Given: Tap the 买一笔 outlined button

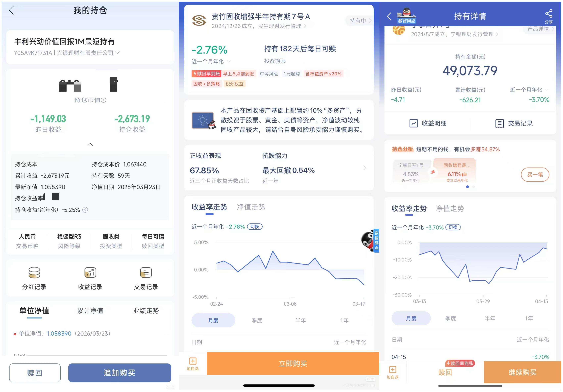Looking at the screenshot, I should [535, 174].
